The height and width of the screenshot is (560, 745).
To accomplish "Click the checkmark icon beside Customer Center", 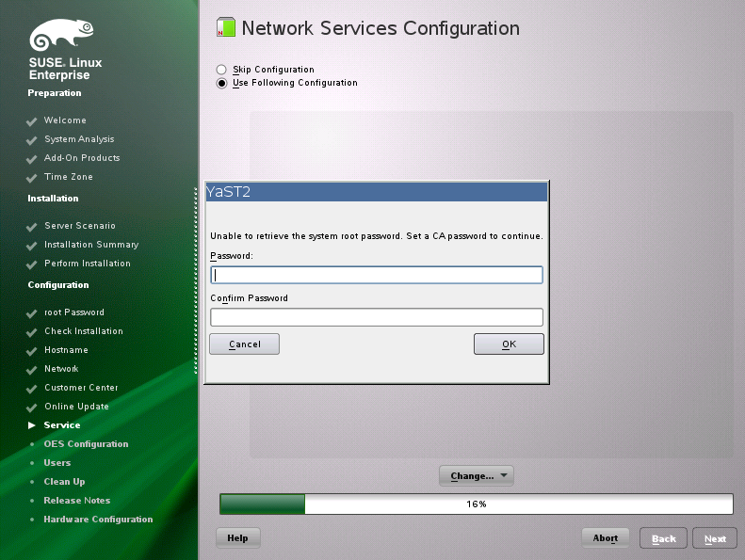I will point(31,389).
